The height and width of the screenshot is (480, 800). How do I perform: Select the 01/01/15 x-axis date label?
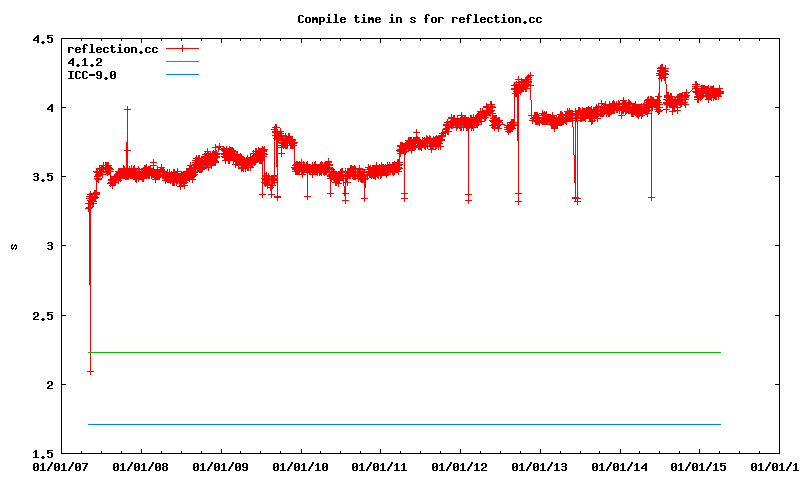click(700, 466)
